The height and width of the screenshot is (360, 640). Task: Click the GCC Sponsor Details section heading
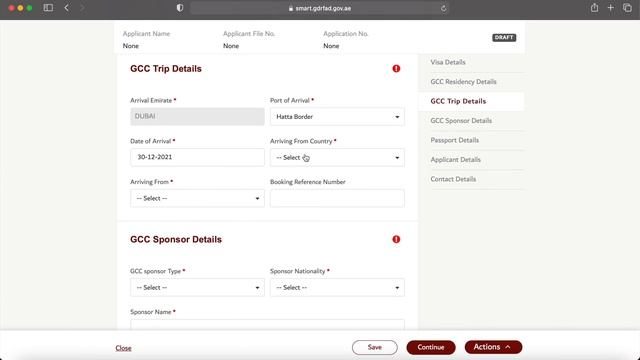coord(176,240)
